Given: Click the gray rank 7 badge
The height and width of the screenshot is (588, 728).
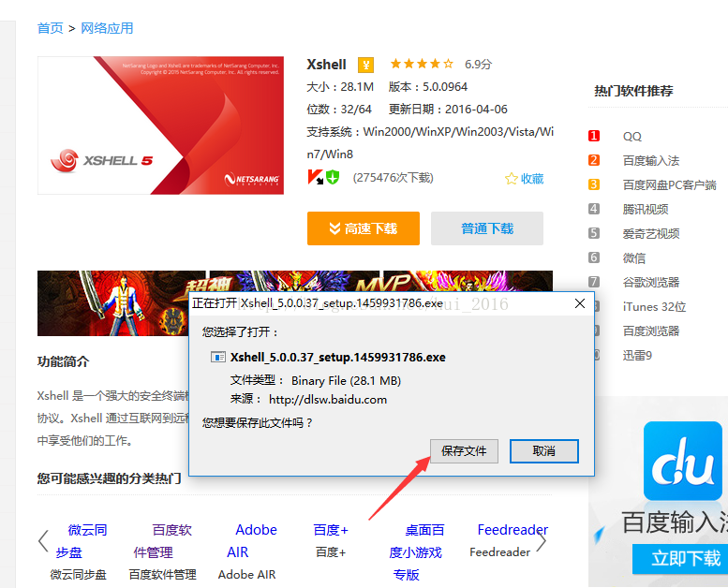Looking at the screenshot, I should (594, 282).
